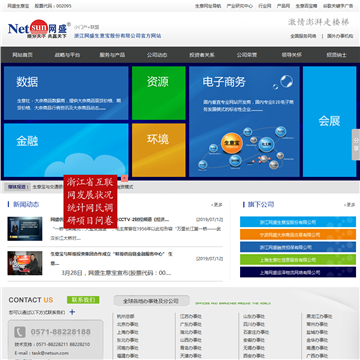Click the 黑龙江办事处 link
This screenshot has width=360, height=360.
tap(319, 316)
